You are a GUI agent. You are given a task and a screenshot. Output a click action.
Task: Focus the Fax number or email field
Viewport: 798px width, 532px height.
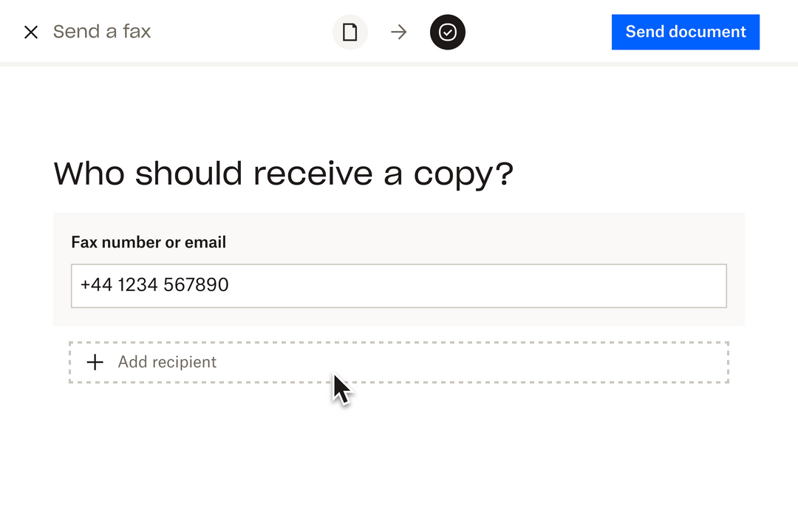coord(399,285)
